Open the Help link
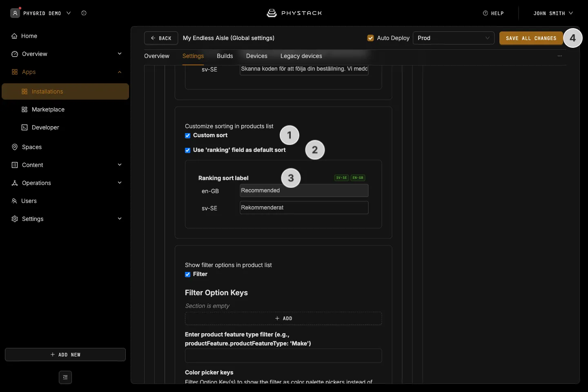This screenshot has width=588, height=392. tap(493, 13)
